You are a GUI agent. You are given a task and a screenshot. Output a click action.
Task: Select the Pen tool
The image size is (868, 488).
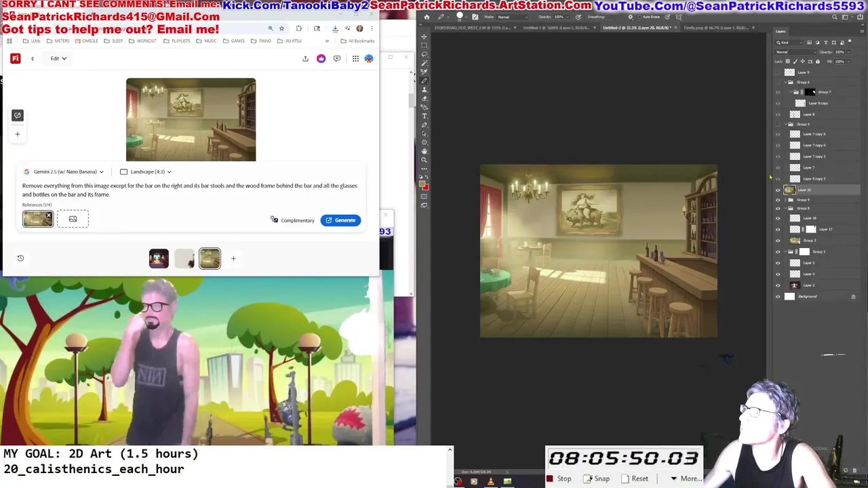click(x=425, y=125)
